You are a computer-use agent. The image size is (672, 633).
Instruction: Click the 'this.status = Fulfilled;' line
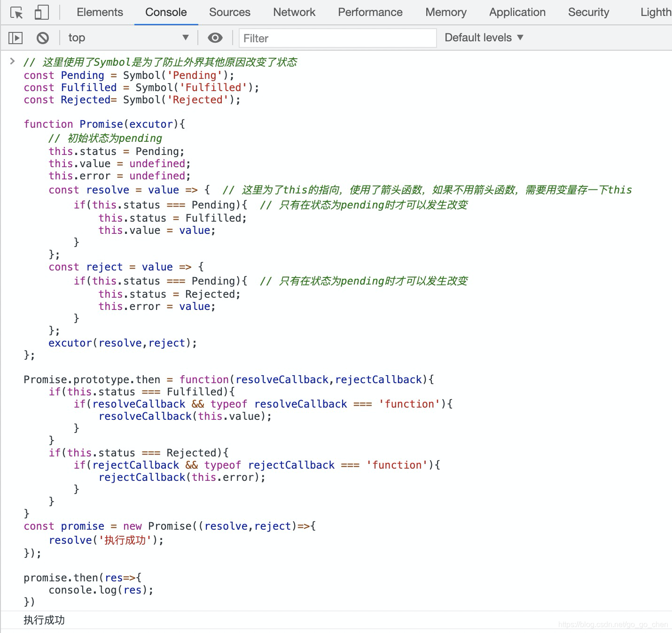click(x=172, y=218)
